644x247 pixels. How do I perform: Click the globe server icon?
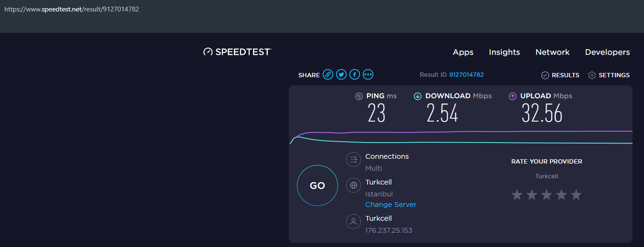click(x=353, y=185)
